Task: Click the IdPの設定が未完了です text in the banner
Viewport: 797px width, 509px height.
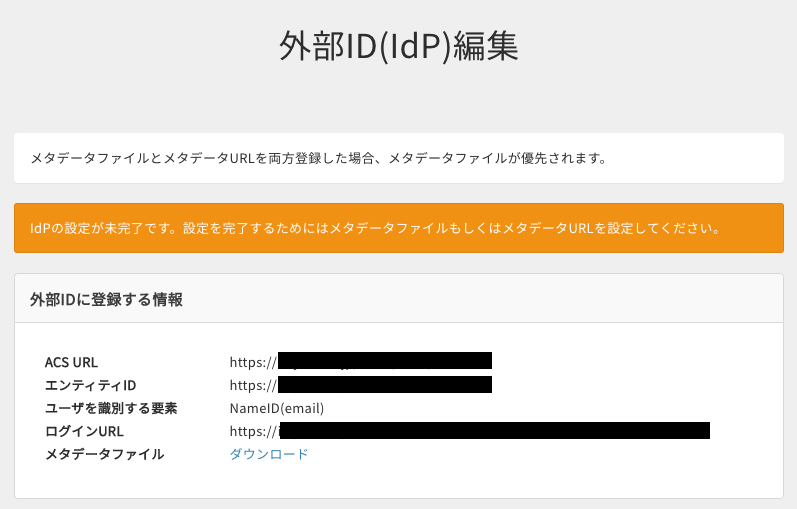Action: click(103, 228)
